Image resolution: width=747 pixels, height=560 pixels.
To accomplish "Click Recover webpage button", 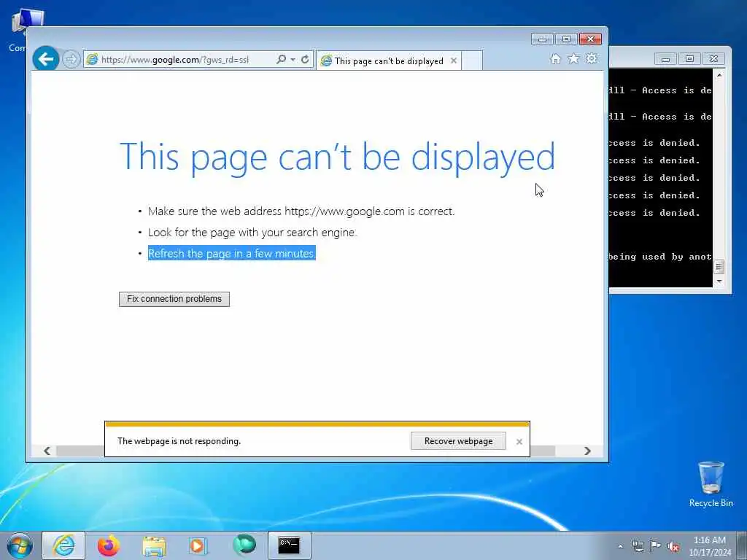I will pos(458,441).
